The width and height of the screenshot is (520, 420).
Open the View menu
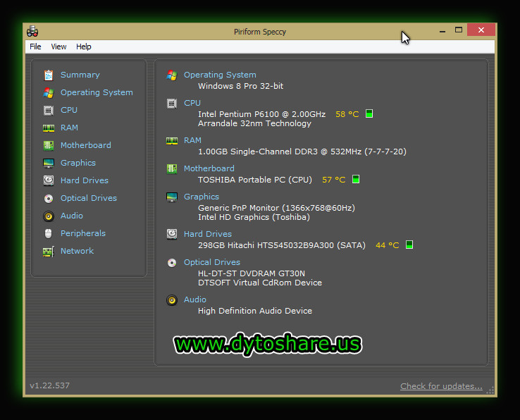(x=58, y=47)
